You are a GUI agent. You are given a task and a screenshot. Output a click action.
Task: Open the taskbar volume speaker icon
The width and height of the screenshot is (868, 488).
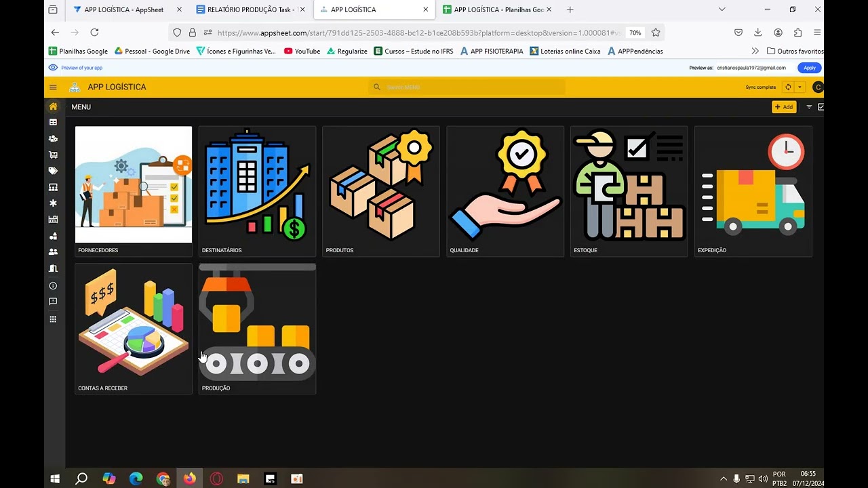(763, 479)
